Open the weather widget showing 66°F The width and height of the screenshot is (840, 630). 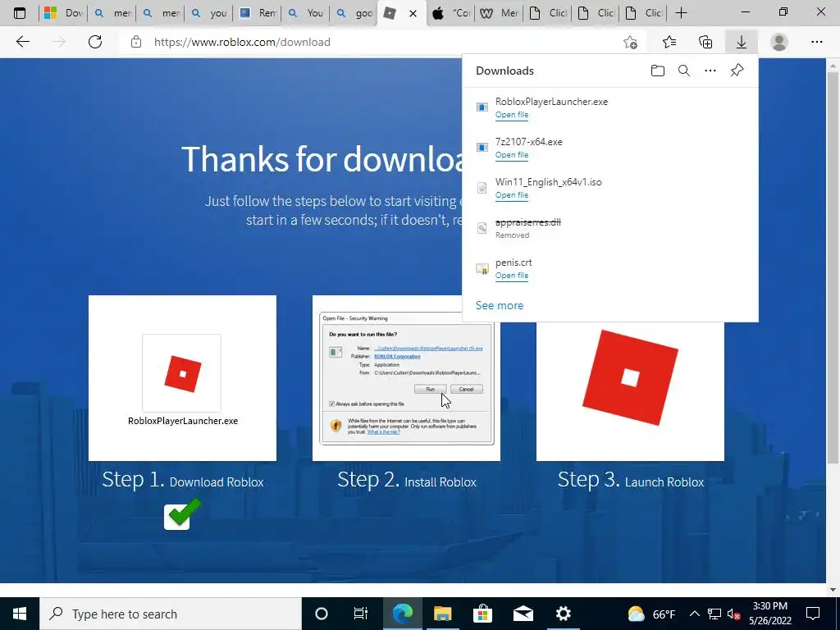(x=652, y=614)
